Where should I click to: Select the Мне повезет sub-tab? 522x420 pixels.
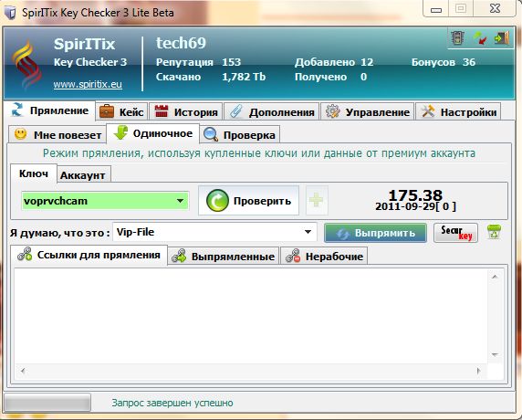[57, 135]
